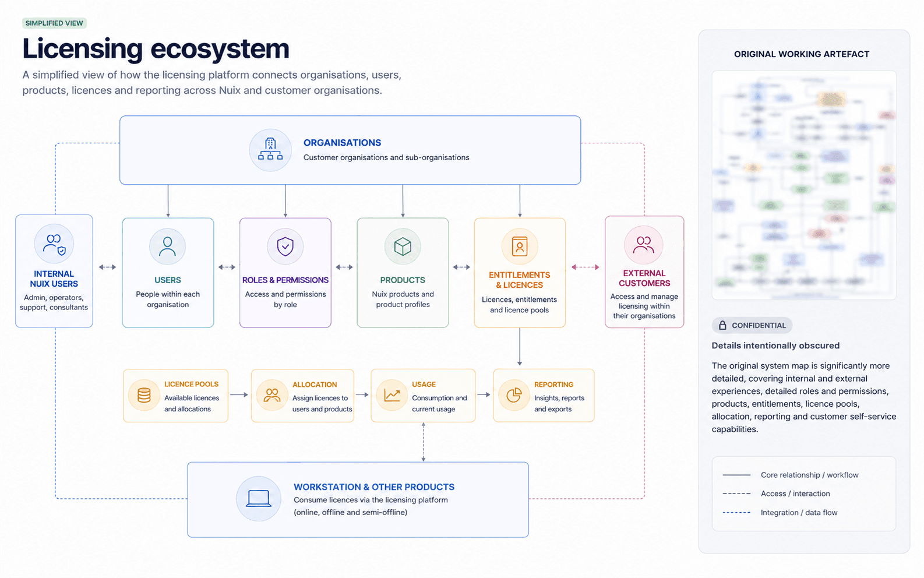Click the ALLOCATION label
Viewport: 924px width, 578px height.
(x=315, y=385)
